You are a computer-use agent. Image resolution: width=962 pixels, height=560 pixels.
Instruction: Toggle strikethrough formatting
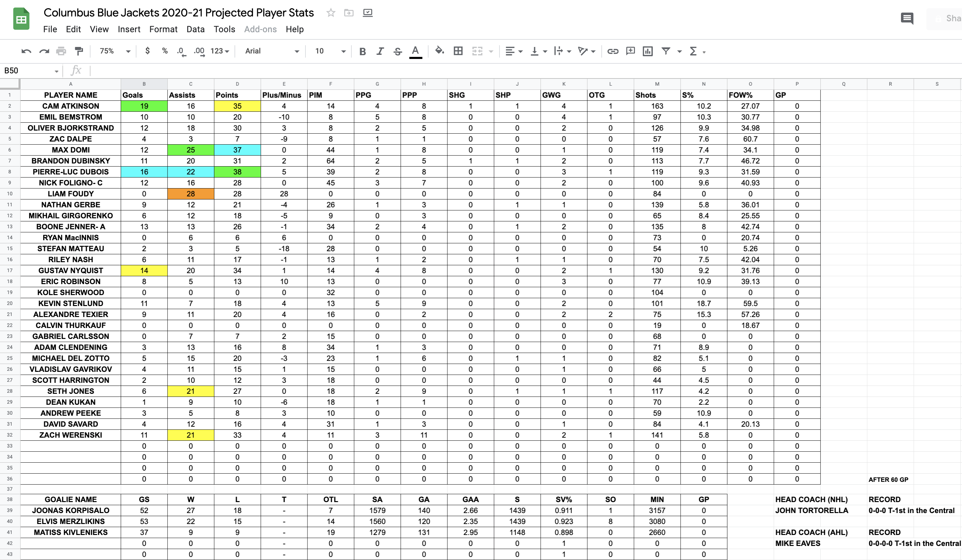click(x=397, y=51)
